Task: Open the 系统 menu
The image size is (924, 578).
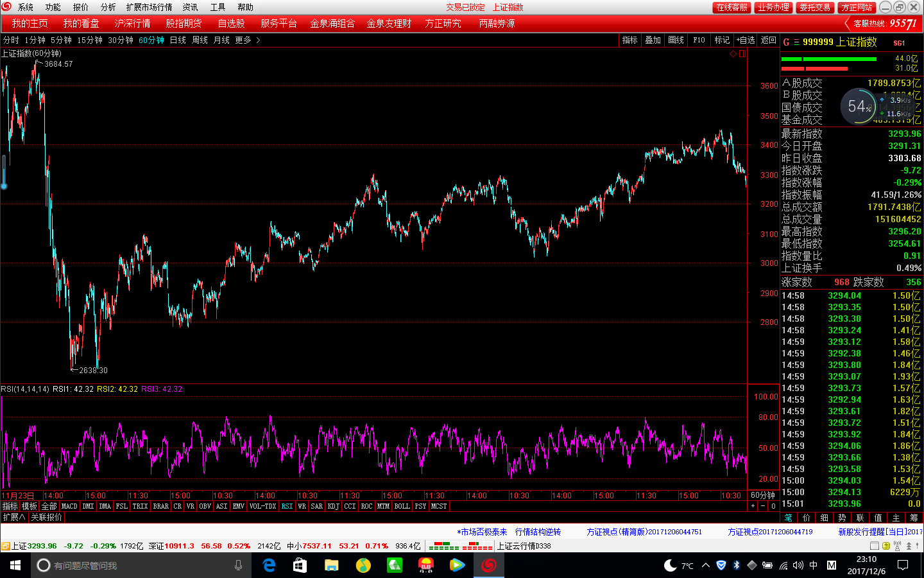Action: (x=26, y=7)
